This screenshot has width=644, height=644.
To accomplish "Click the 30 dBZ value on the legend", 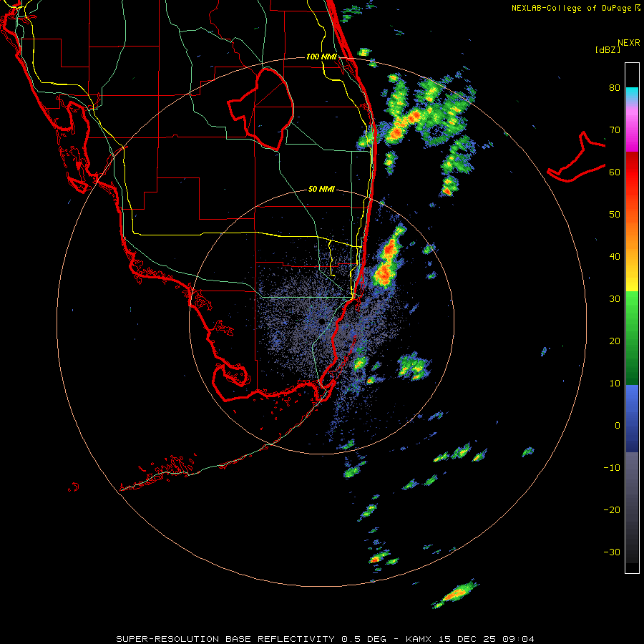I will [615, 298].
